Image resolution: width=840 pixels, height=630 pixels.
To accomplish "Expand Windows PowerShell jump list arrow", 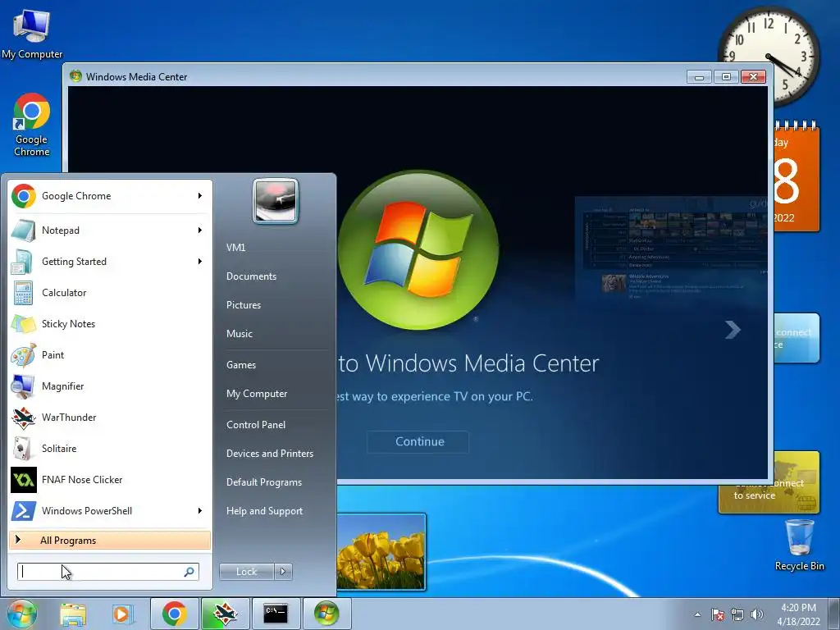I will point(200,510).
